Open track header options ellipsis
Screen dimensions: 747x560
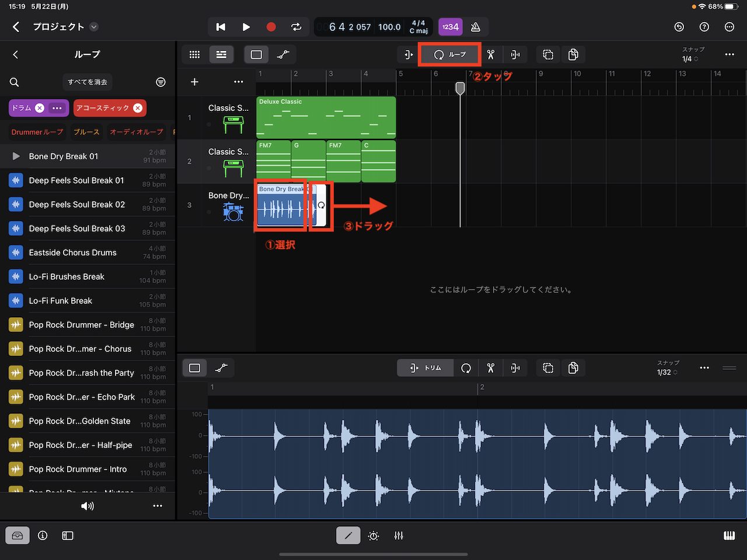pos(239,82)
